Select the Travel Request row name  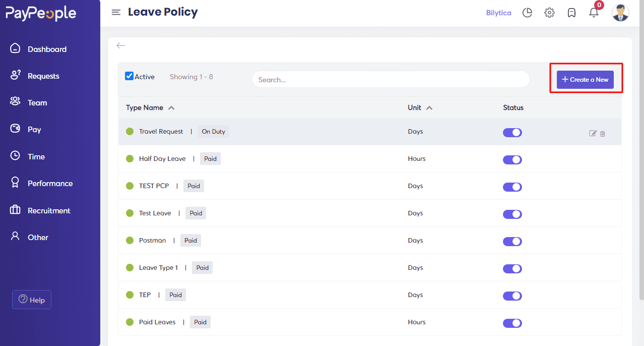coord(161,132)
